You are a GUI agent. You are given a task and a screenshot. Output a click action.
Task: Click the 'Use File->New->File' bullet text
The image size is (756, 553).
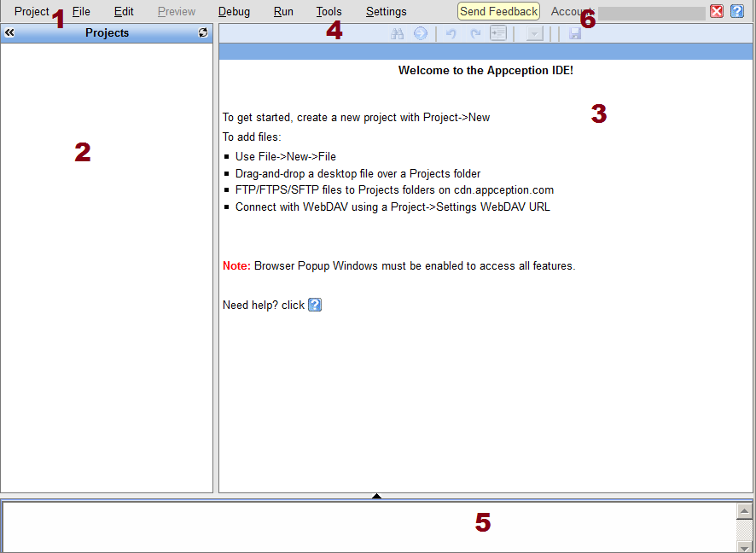pos(286,157)
